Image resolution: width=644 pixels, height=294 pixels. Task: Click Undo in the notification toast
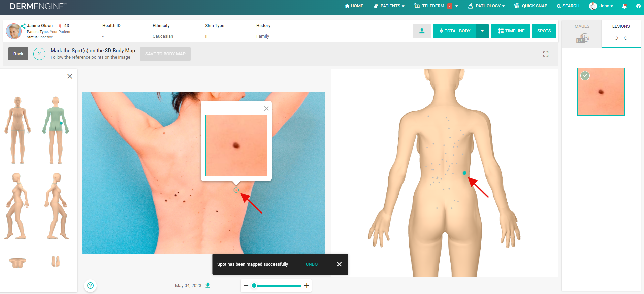[x=312, y=264]
